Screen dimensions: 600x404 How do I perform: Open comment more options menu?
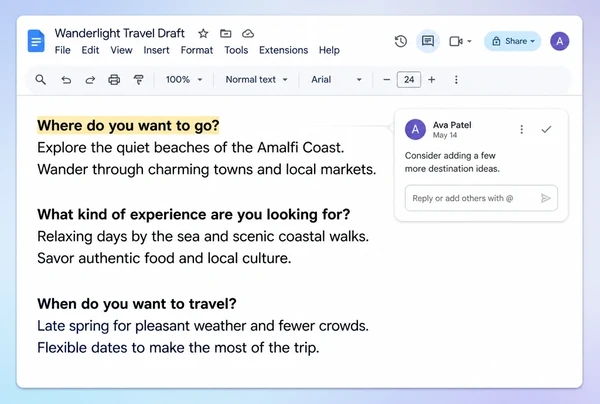[522, 129]
